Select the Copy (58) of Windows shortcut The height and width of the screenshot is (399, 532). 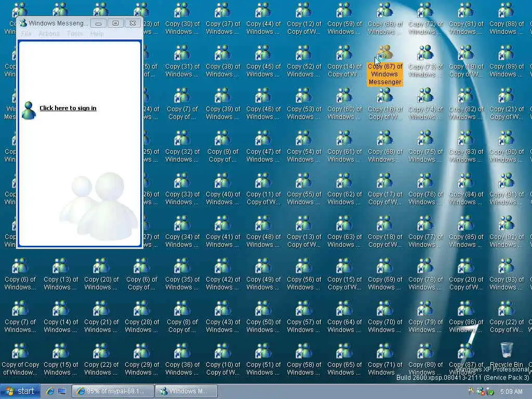pos(304,360)
